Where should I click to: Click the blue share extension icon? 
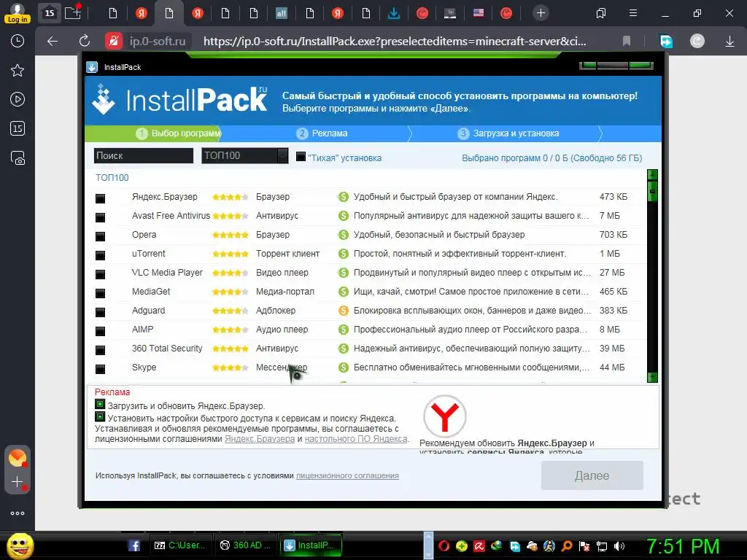666,42
